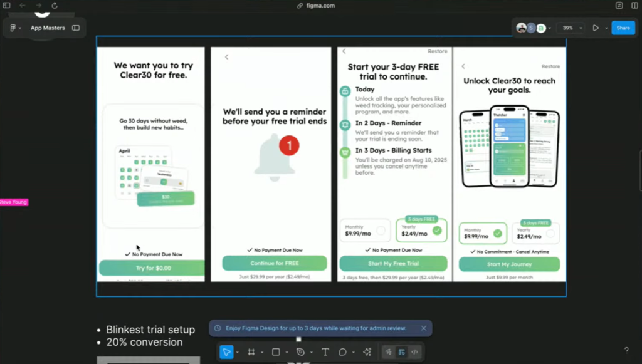Screen dimensions: 642x364
Task: Select the Pen tool
Action: click(302, 351)
